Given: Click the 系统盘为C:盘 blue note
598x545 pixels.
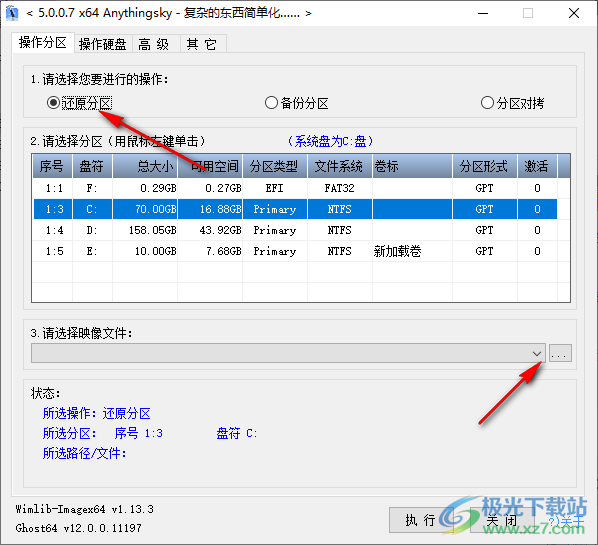Looking at the screenshot, I should click(330, 141).
